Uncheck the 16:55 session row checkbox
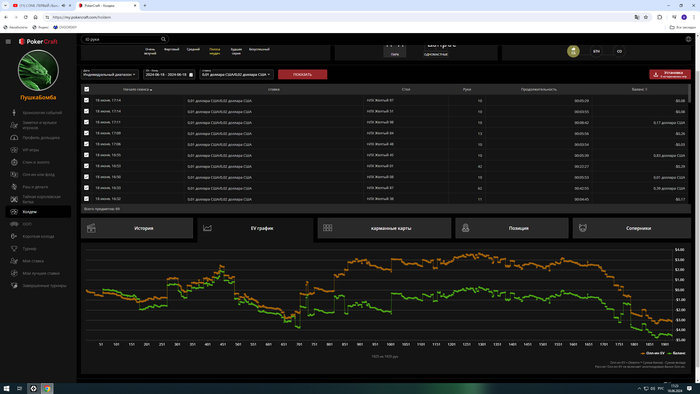Viewport: 700px width, 394px height. point(87,155)
